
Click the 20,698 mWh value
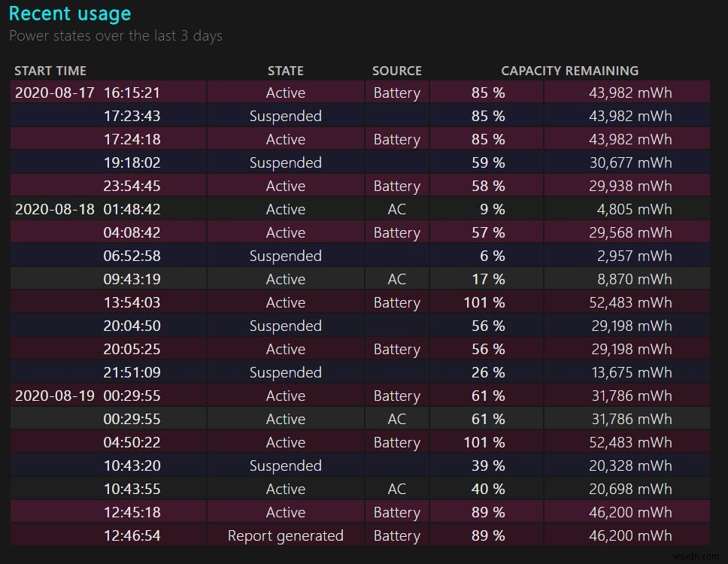pyautogui.click(x=630, y=488)
